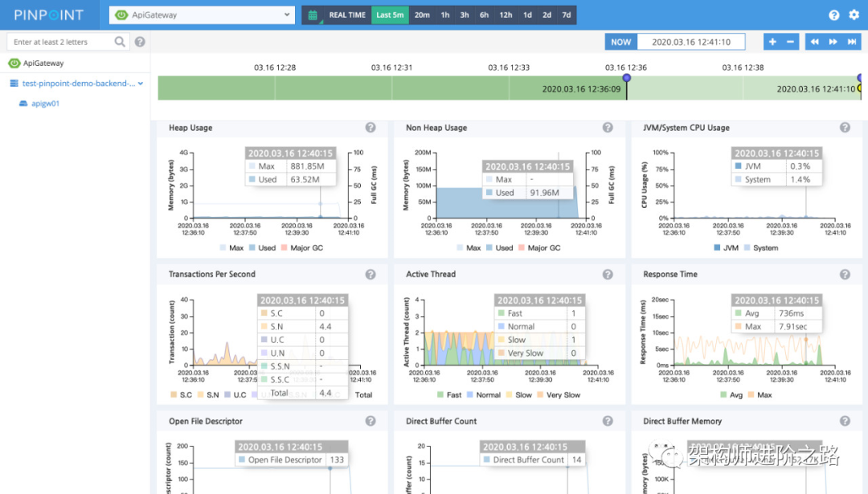Open Direct Buffer Count help icon
This screenshot has height=494, width=868.
(608, 421)
